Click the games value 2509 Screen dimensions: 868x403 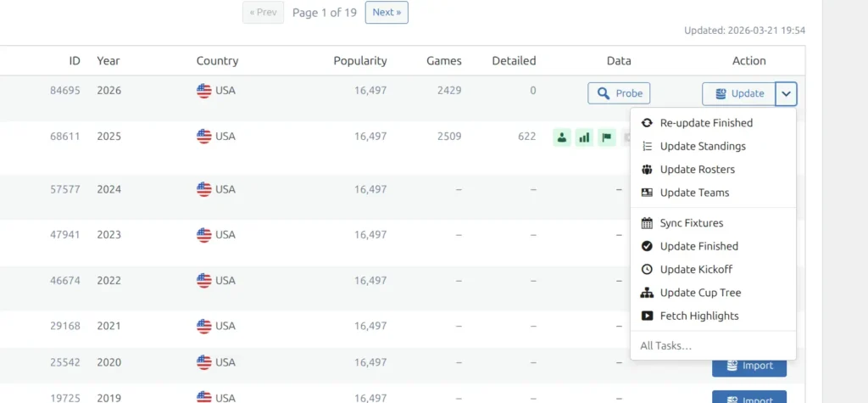click(x=449, y=137)
